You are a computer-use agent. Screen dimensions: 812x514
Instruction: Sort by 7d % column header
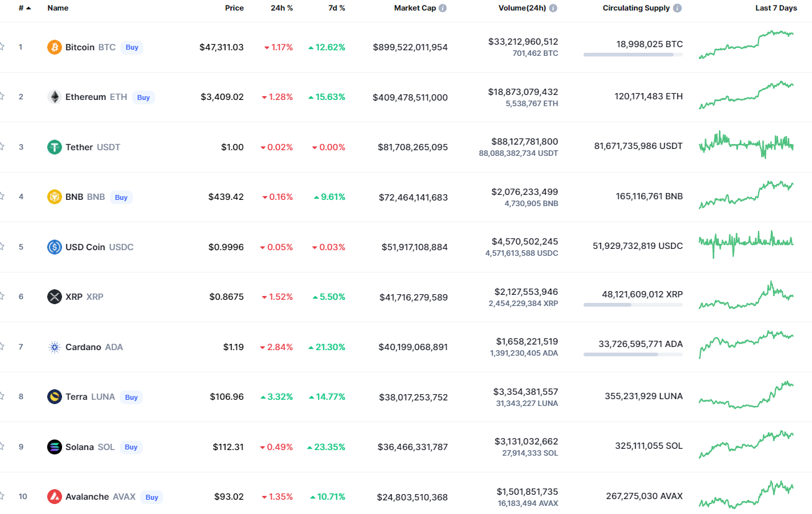coord(336,8)
